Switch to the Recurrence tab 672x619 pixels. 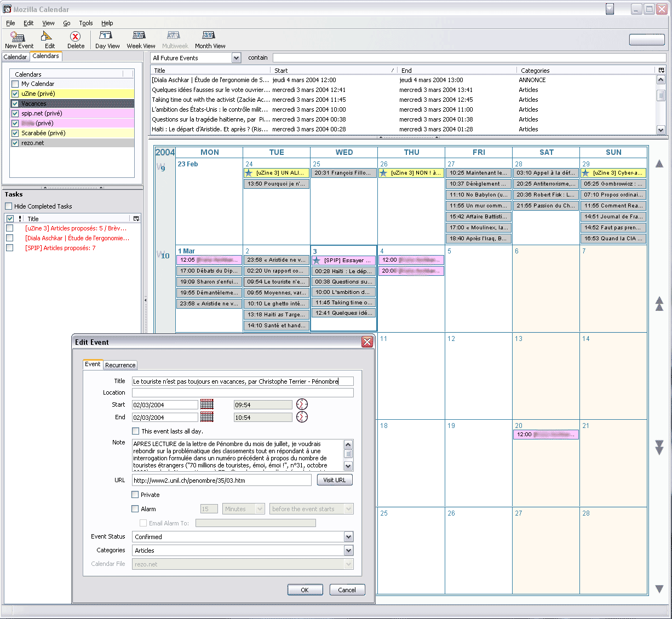click(120, 365)
